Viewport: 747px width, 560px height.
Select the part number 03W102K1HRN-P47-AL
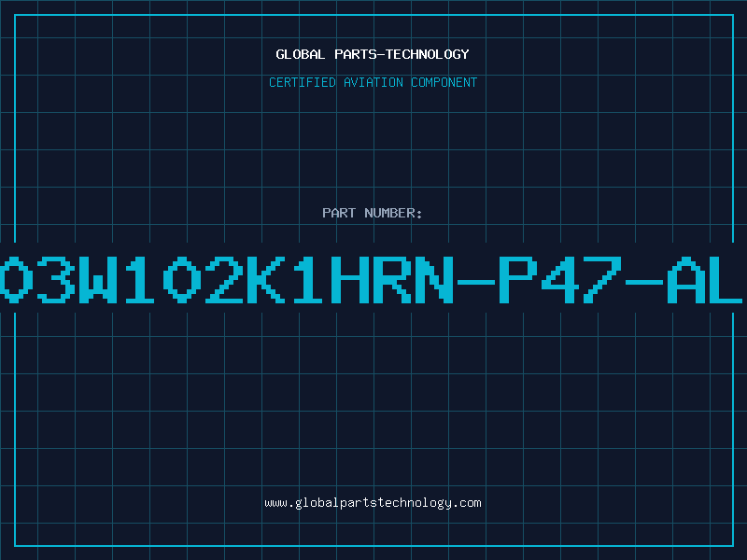pyautogui.click(x=371, y=279)
